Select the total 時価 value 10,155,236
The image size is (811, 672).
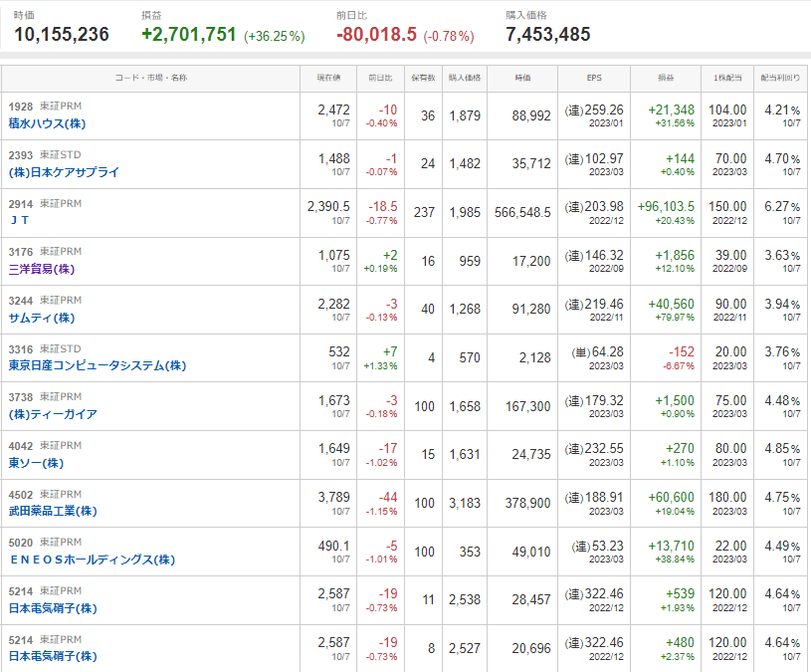[x=62, y=35]
